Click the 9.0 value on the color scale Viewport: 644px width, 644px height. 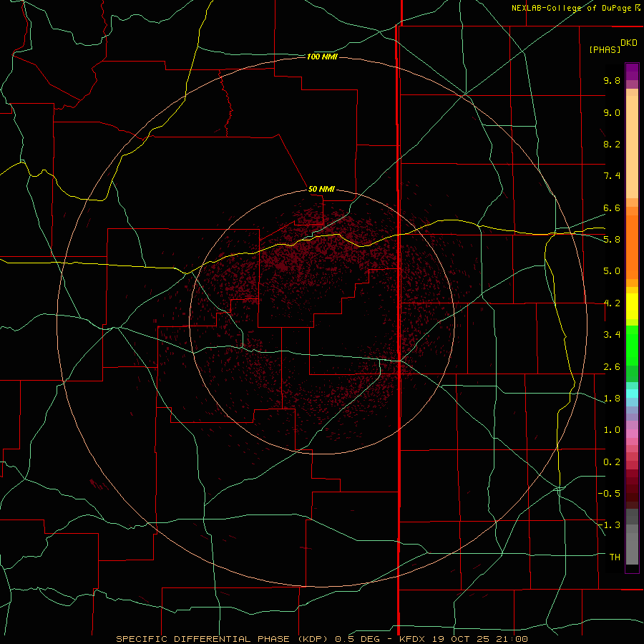click(612, 112)
